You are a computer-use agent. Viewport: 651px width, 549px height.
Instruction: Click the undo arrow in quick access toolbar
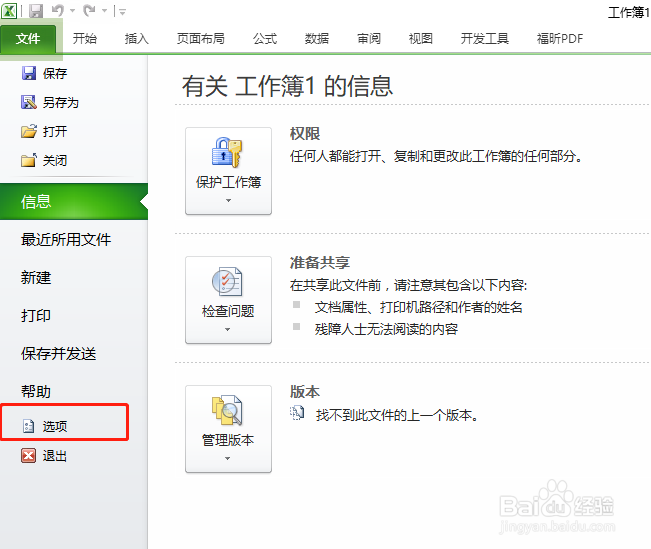click(x=58, y=10)
